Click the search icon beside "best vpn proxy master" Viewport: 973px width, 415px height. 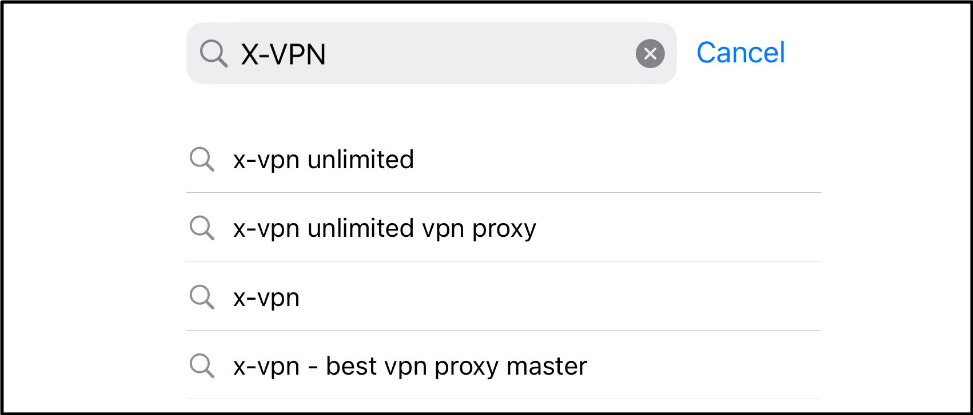click(x=202, y=365)
